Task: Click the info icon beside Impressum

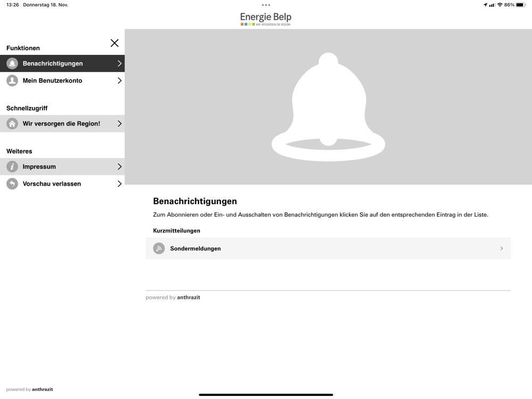Action: tap(12, 167)
